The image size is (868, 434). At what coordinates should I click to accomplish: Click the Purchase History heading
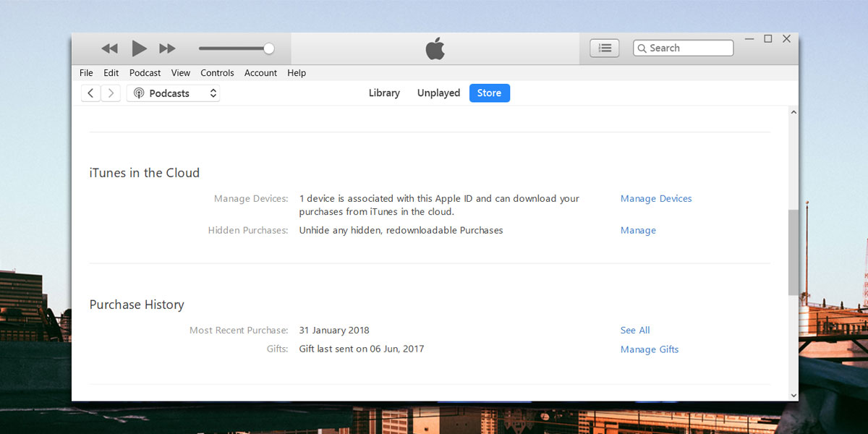(137, 305)
